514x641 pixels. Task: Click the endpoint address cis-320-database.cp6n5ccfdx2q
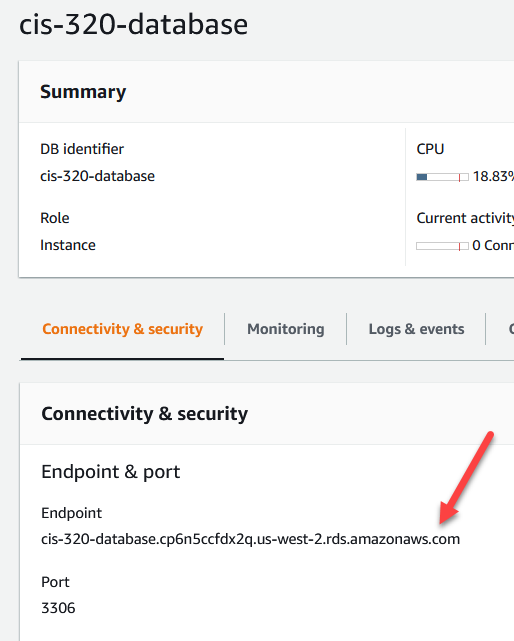point(250,539)
